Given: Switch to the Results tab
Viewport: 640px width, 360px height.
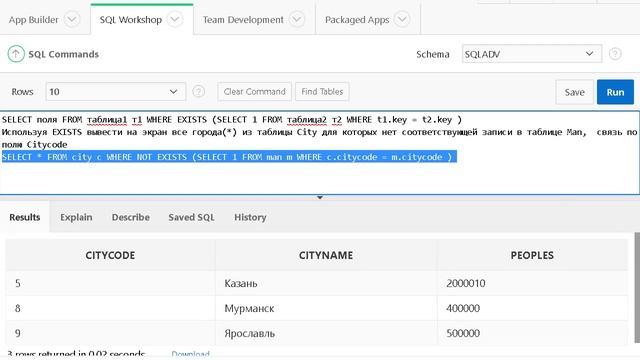Looking at the screenshot, I should [x=24, y=217].
